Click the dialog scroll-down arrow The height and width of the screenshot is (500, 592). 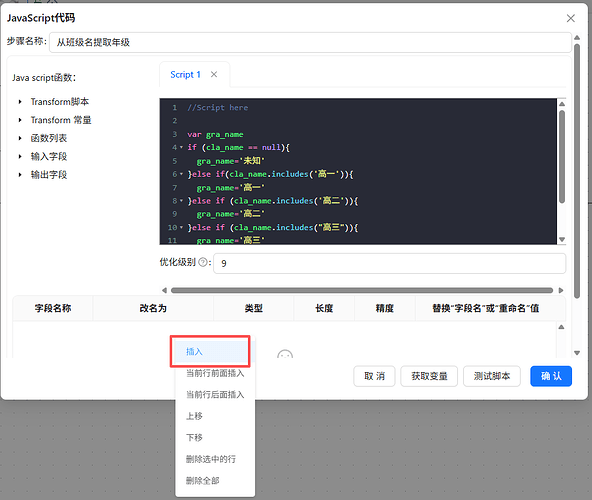[577, 353]
